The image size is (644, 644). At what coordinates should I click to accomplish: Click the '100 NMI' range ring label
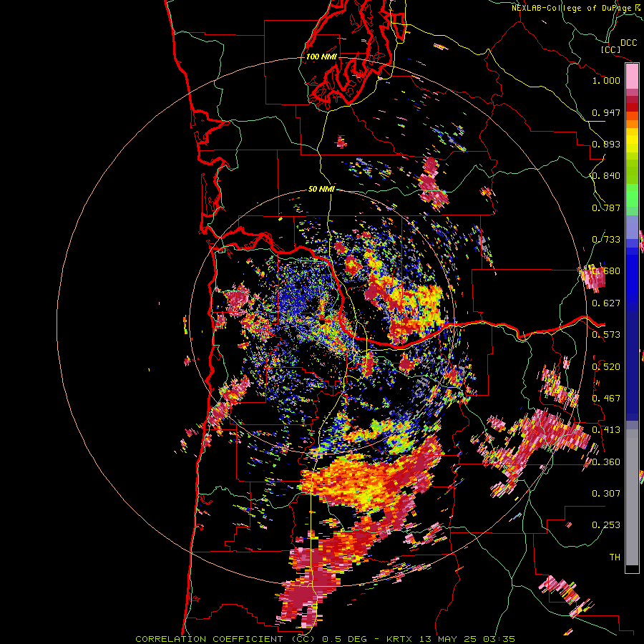pyautogui.click(x=321, y=57)
